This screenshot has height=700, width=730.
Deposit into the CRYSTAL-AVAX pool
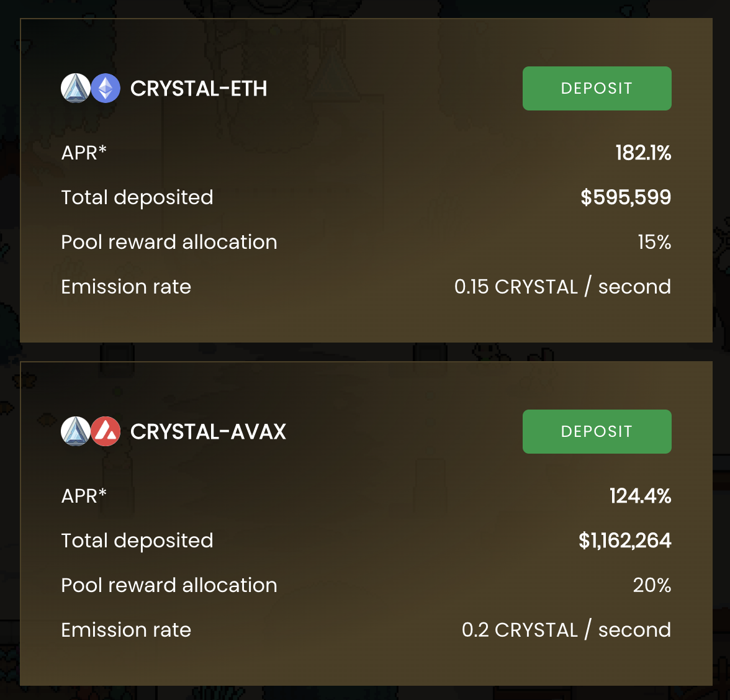(x=597, y=431)
